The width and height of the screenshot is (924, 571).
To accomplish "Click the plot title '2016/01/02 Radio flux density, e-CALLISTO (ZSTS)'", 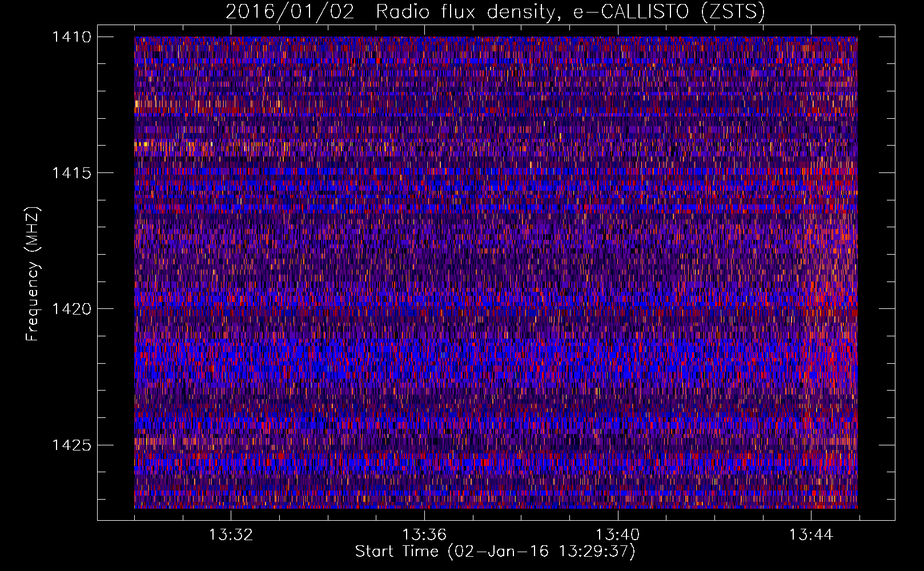I will point(495,12).
